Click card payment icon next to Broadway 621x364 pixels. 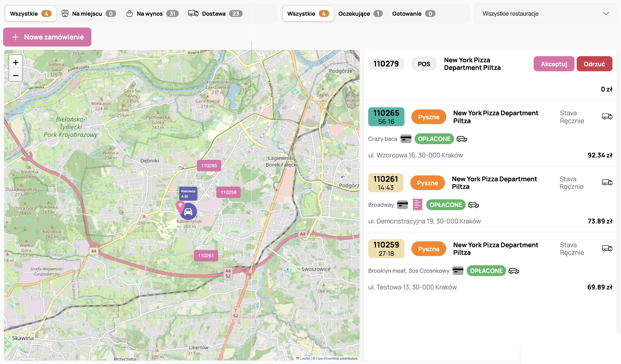[x=402, y=205]
